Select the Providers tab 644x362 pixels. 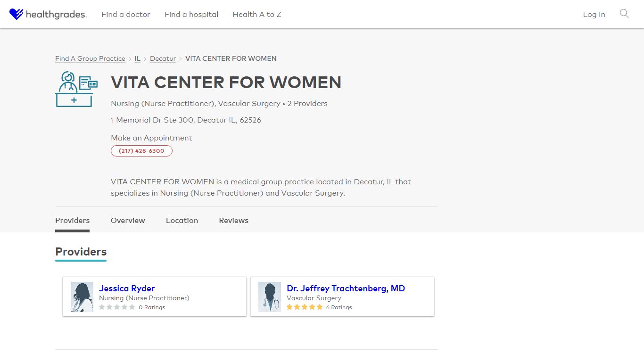pos(72,221)
